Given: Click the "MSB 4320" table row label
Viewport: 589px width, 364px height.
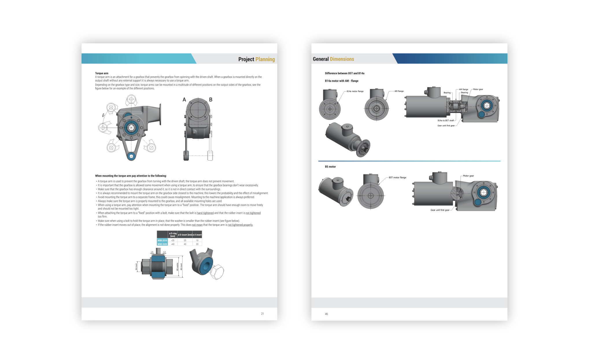Looking at the screenshot, I should pos(162,244).
